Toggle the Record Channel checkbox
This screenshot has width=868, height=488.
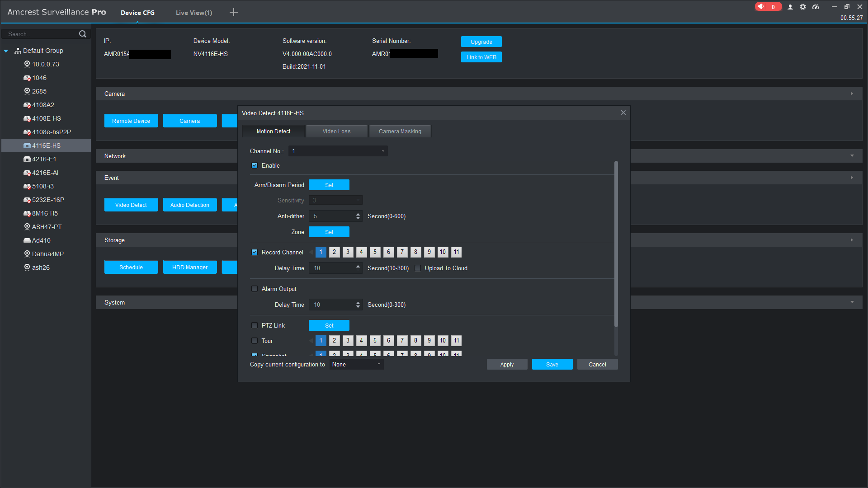click(255, 252)
